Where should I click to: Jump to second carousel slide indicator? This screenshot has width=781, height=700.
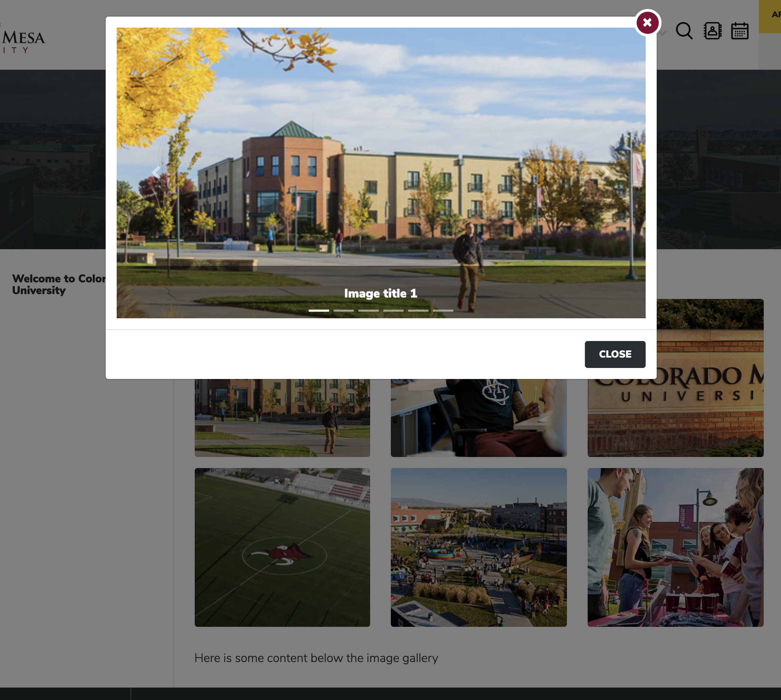tap(344, 310)
